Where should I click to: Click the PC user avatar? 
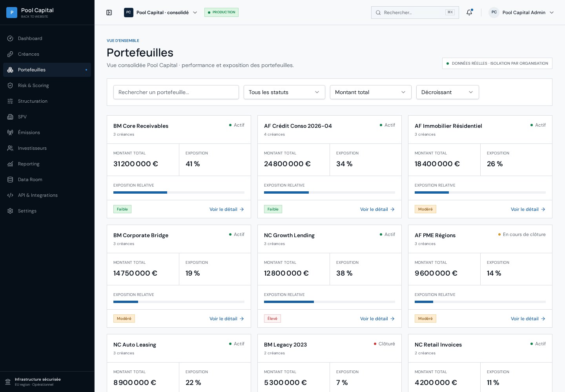tap(494, 13)
